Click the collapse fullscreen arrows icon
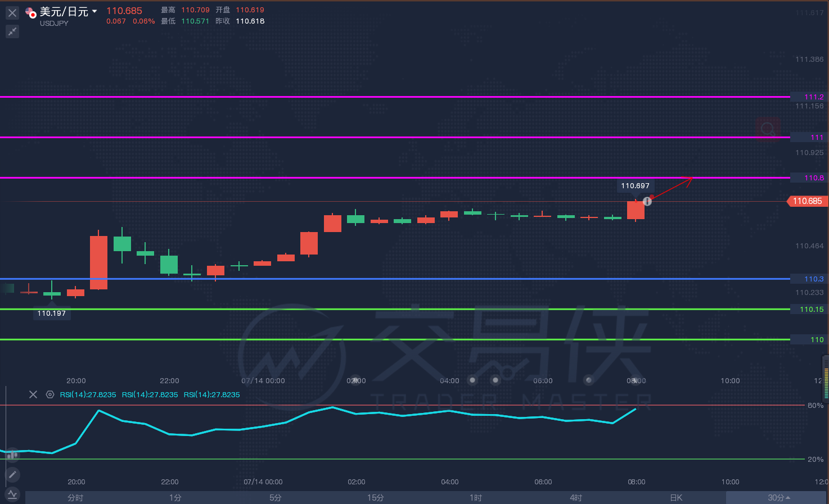 pyautogui.click(x=12, y=31)
